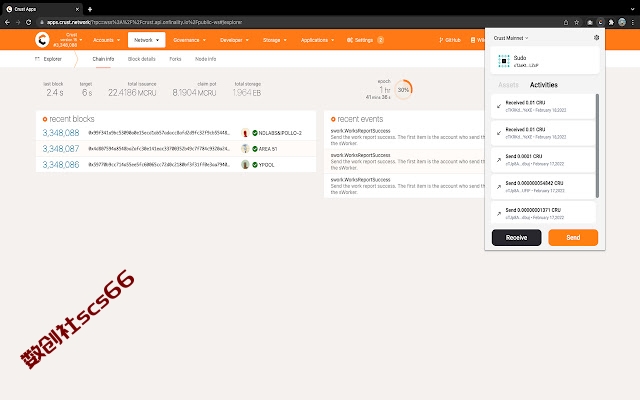Click the YFOOL validator avatar icon
This screenshot has width=640, height=400.
[x=245, y=164]
